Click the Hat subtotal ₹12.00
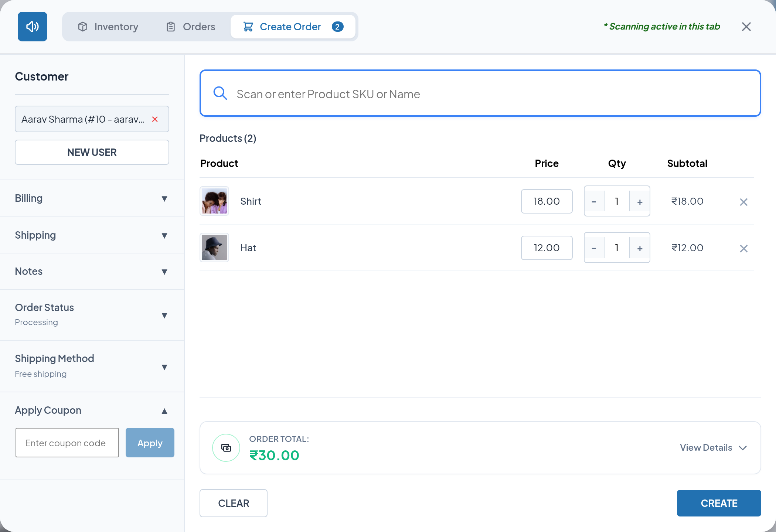The width and height of the screenshot is (776, 532). coord(687,248)
